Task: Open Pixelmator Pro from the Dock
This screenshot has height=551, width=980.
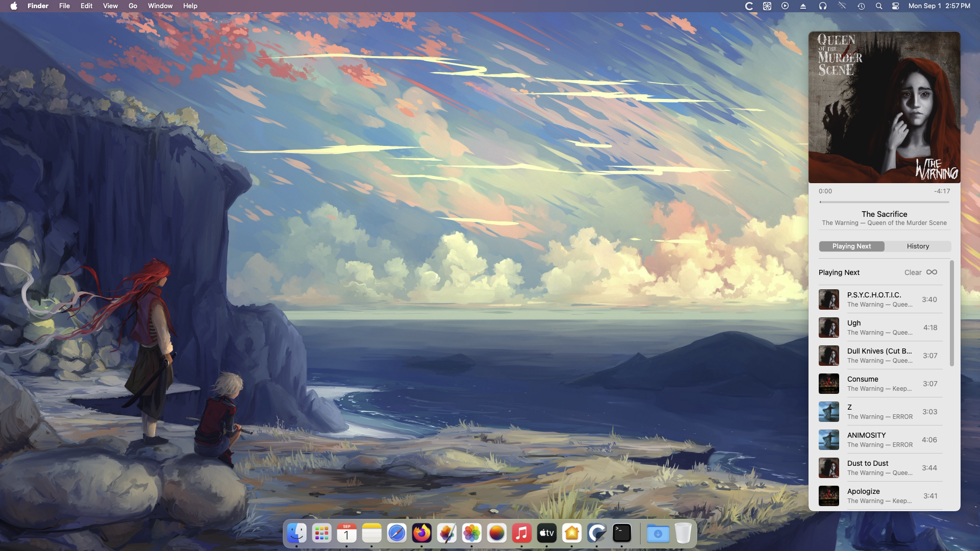Action: pos(447,534)
